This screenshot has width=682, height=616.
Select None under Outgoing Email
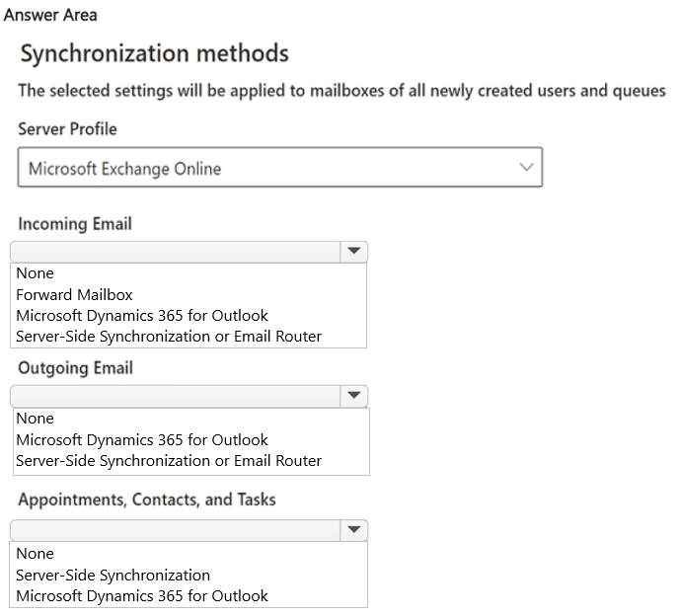click(x=35, y=418)
